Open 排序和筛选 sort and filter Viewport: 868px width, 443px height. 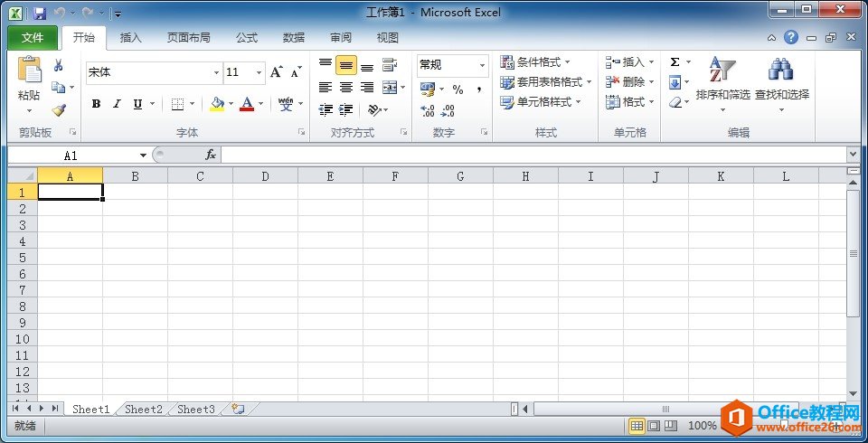pos(722,84)
